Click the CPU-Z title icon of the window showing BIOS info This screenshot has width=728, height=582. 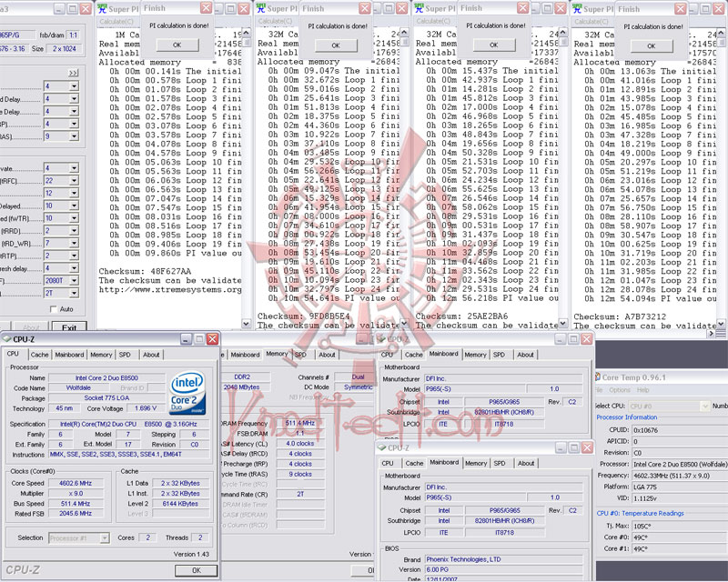tap(381, 448)
